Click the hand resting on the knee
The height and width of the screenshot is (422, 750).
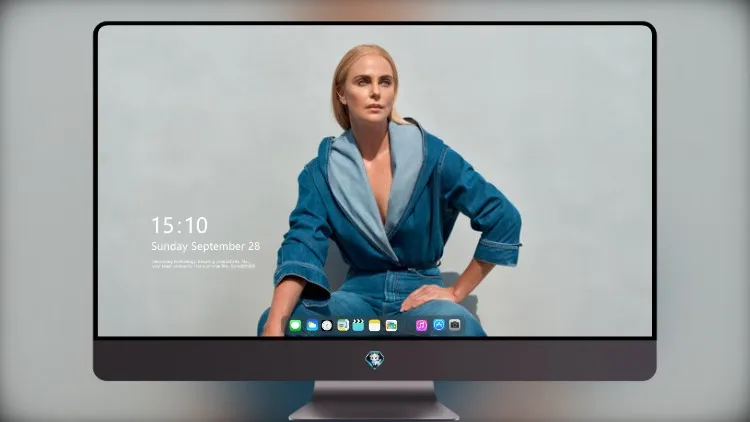tap(426, 297)
